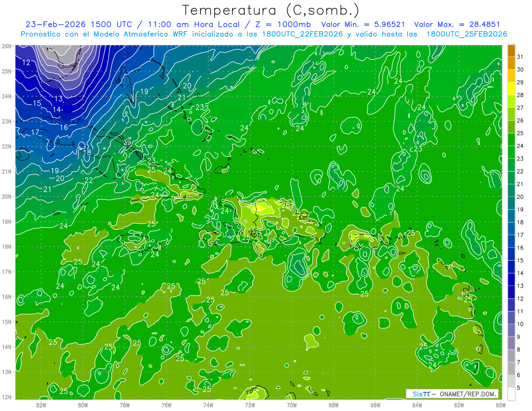Click the legend scale label 31
The width and height of the screenshot is (532, 411).
520,56
